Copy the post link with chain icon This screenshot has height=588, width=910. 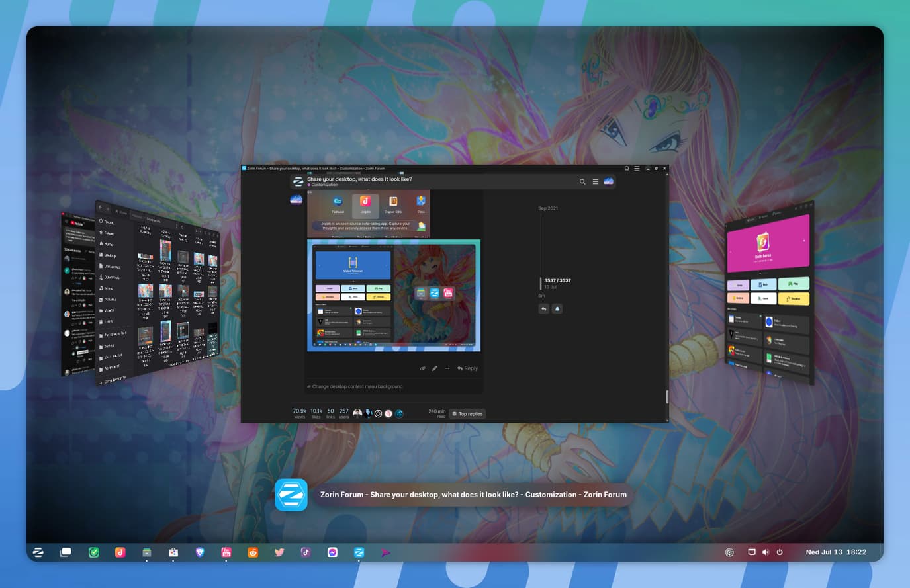click(423, 368)
